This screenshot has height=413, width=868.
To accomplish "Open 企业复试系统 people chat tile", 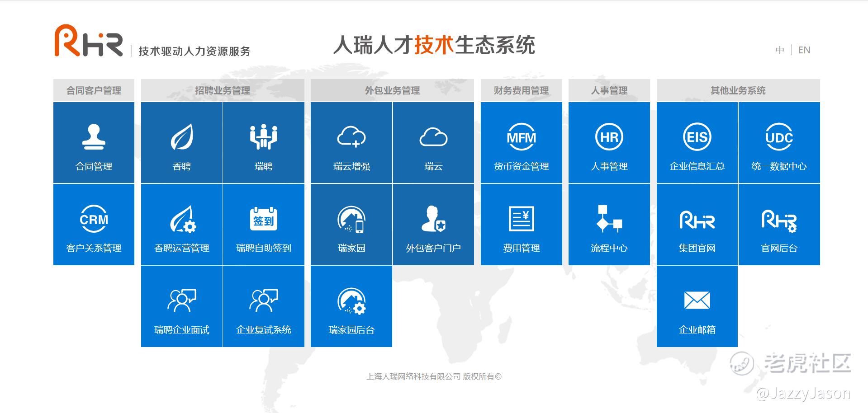I will coord(264,306).
